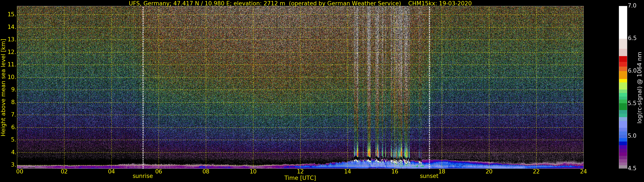
Task: Click the "20" tick on the time axis
Action: (489, 172)
